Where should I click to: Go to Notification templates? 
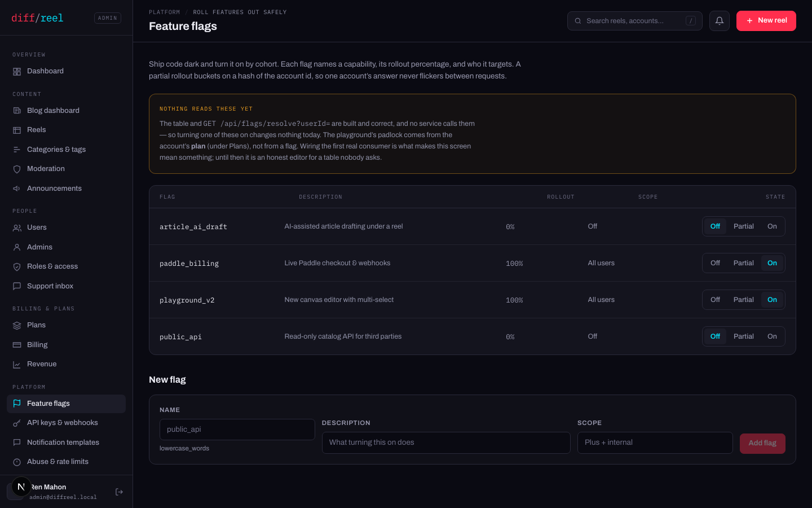point(66,443)
